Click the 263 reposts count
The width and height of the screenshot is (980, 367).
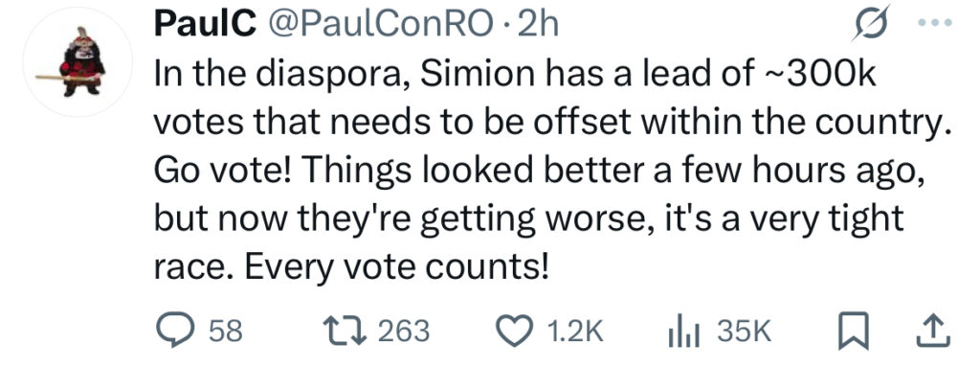[x=405, y=332]
